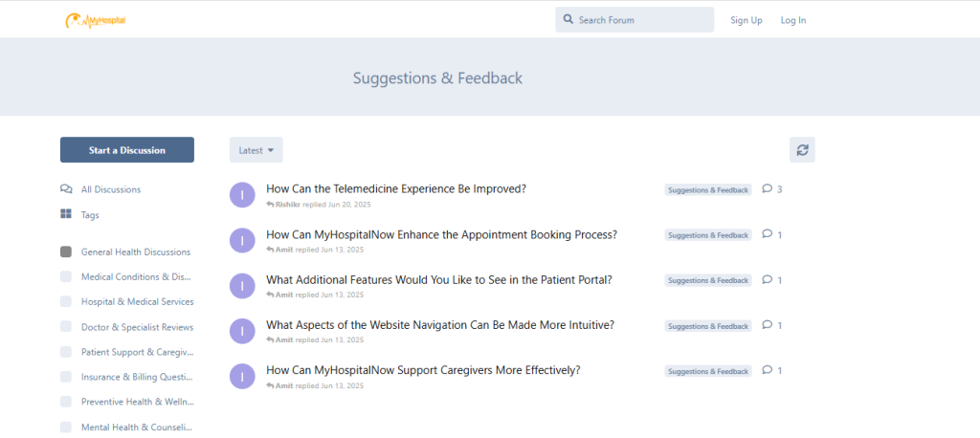
Task: Click the Tags grid icon
Action: [66, 215]
